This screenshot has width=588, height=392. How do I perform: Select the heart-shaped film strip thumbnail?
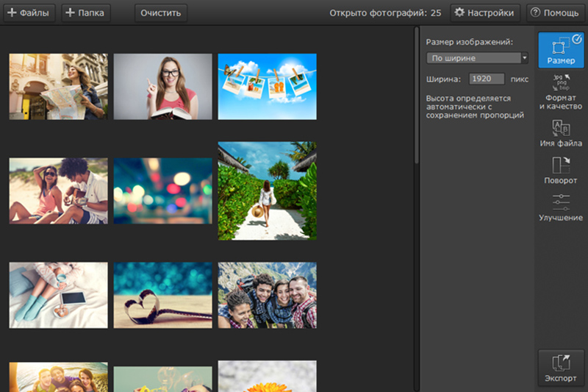pos(162,295)
